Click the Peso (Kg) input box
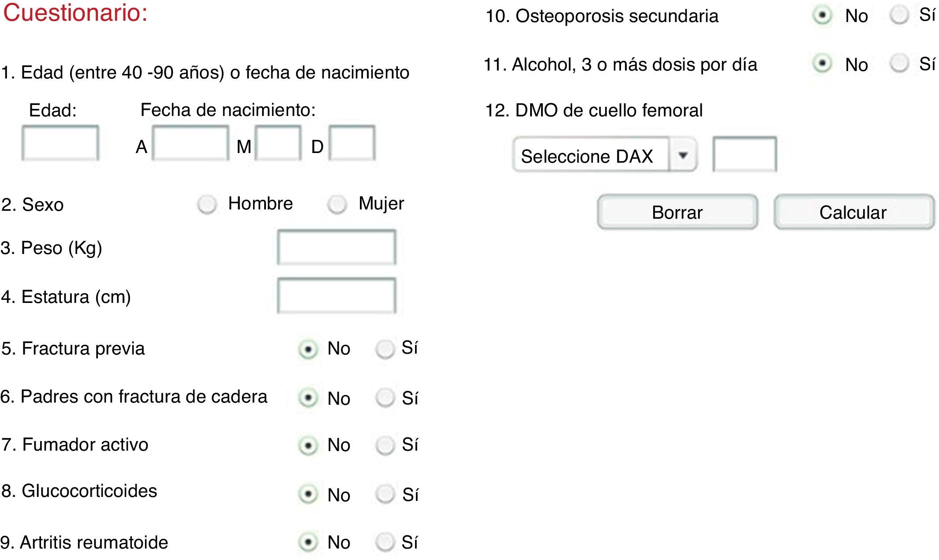Viewport: 939px width, 560px height. 337,247
